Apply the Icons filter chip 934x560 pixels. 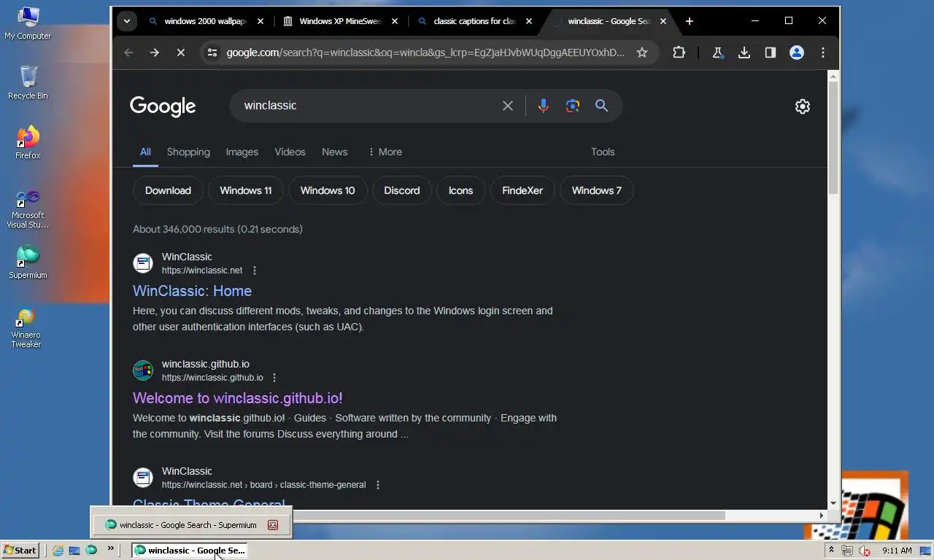(460, 190)
